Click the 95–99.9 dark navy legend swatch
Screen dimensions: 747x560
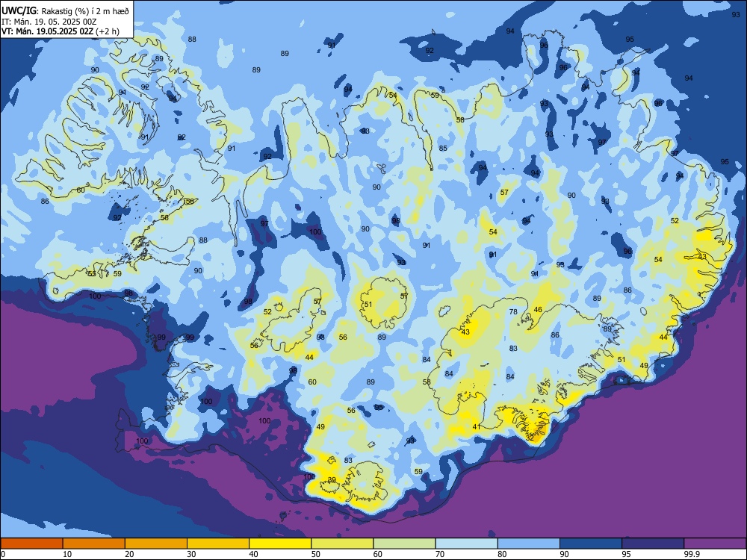click(x=653, y=544)
